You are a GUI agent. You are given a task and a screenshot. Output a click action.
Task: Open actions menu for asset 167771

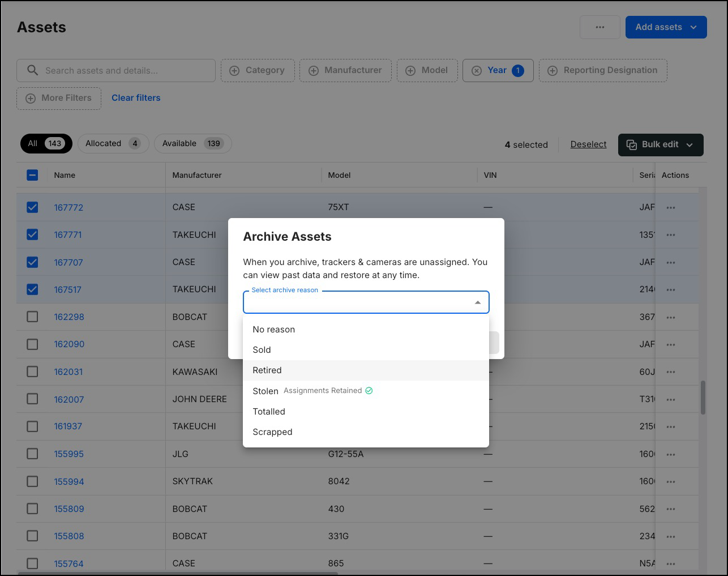click(x=671, y=234)
